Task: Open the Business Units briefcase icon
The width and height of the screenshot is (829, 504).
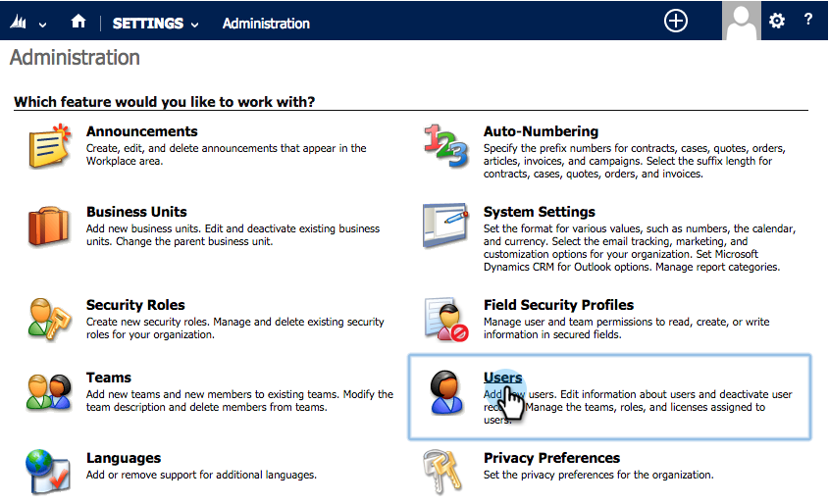Action: click(49, 227)
